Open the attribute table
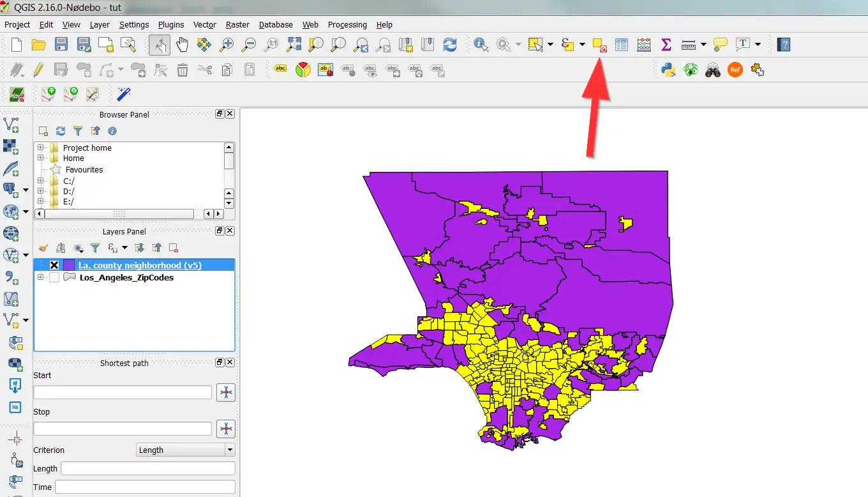868x497 pixels. (622, 45)
